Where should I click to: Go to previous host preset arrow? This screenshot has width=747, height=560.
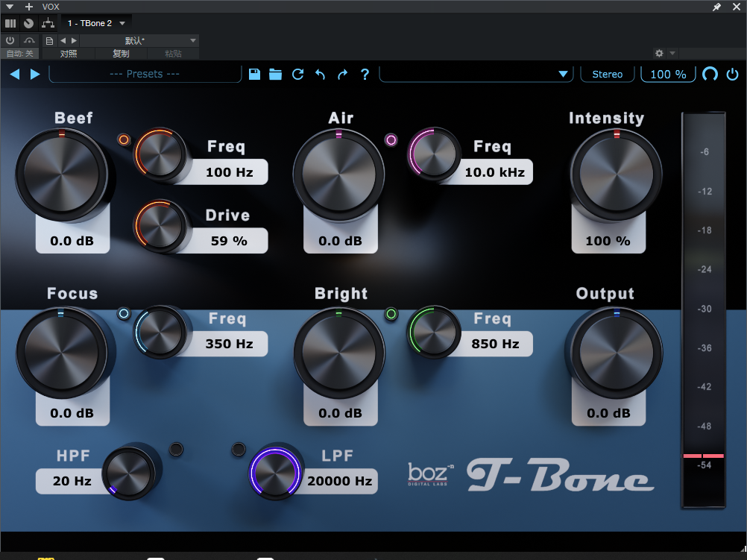[63, 41]
